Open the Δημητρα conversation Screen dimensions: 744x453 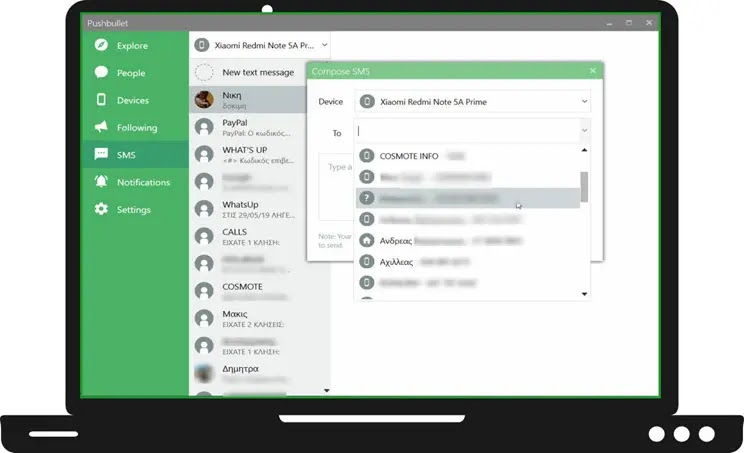click(260, 373)
